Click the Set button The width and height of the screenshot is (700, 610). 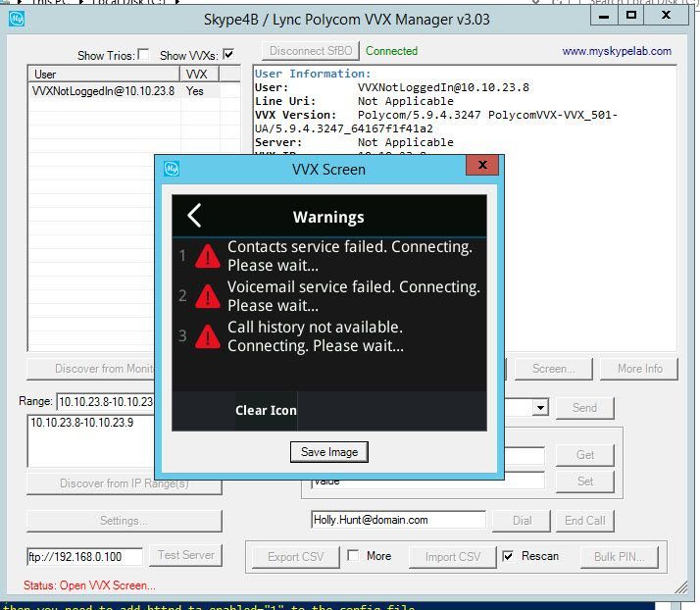(x=585, y=482)
